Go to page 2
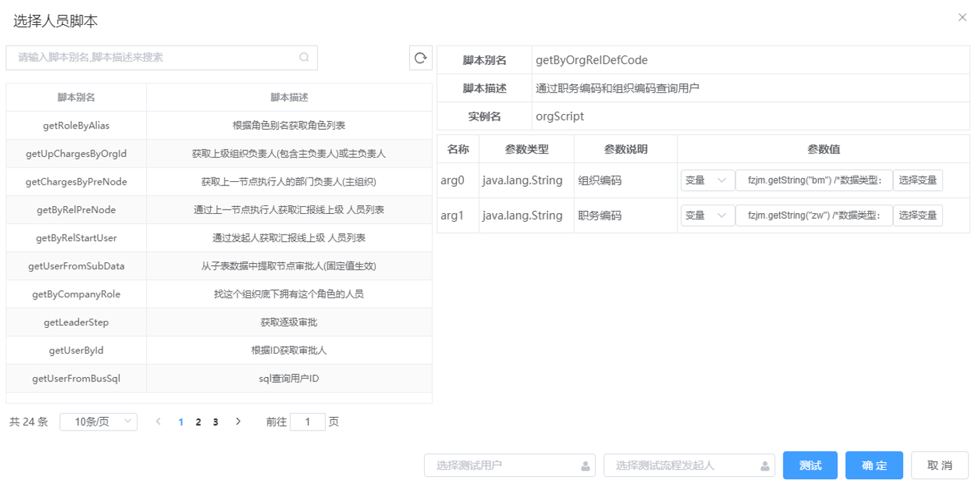This screenshot has width=980, height=482. point(198,422)
